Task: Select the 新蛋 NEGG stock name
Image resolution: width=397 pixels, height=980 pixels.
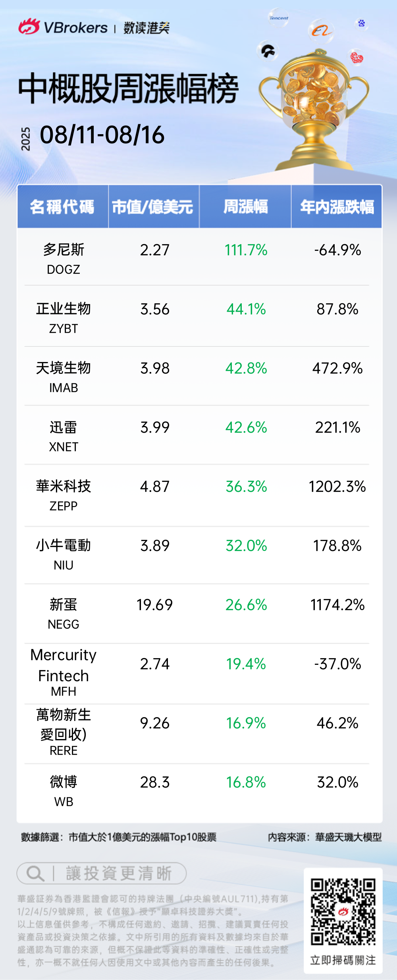Action: [64, 613]
